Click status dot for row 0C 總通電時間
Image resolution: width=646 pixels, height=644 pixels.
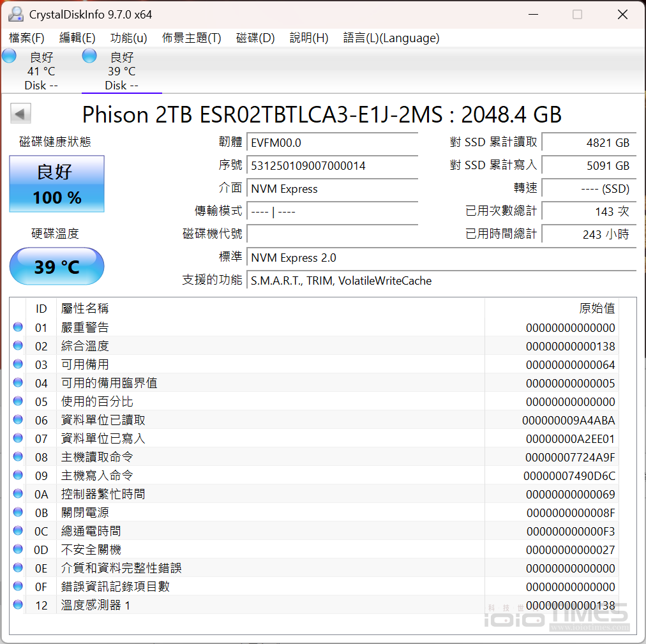click(18, 530)
